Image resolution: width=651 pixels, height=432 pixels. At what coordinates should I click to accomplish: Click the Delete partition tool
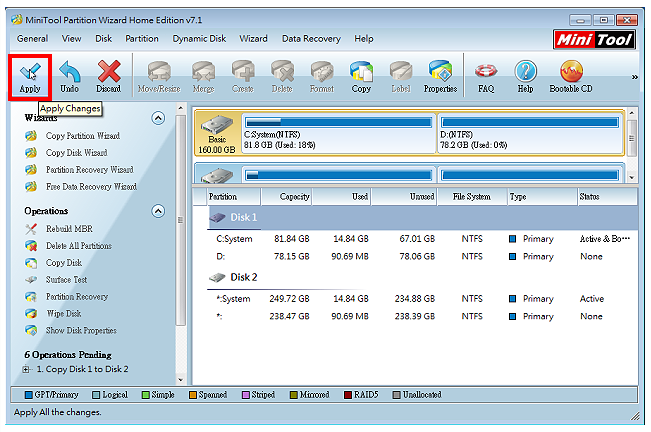click(282, 77)
